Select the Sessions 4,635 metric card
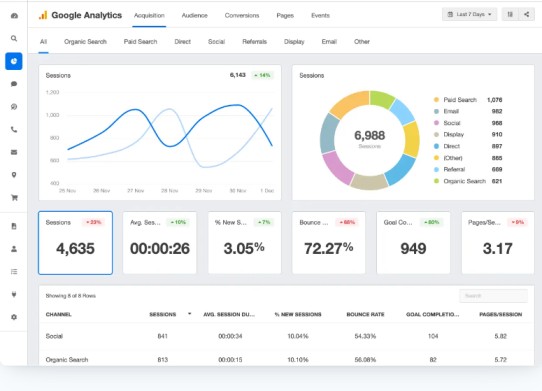Image resolution: width=542 pixels, height=391 pixels. point(75,243)
